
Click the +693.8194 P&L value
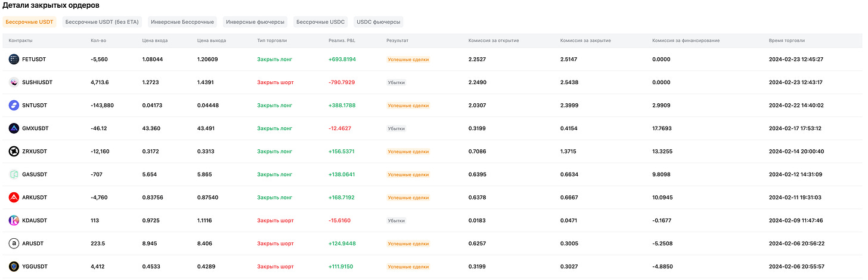pos(342,59)
